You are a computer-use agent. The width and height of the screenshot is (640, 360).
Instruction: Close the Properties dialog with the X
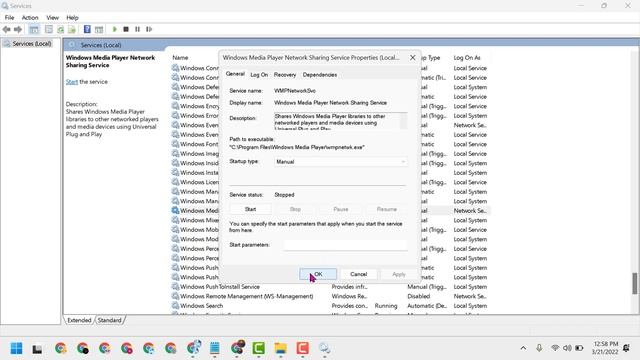tap(413, 58)
